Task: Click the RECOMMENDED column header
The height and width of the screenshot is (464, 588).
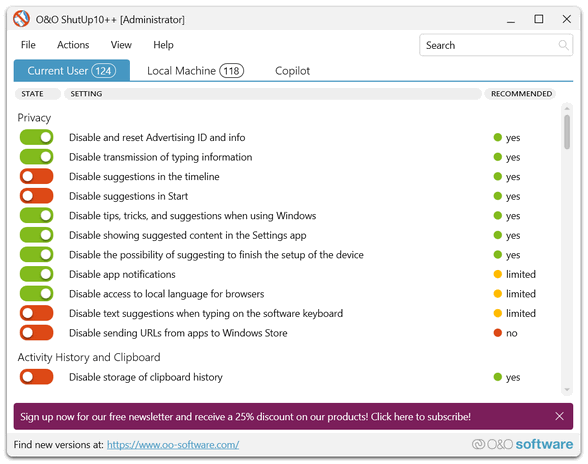Action: pyautogui.click(x=520, y=94)
